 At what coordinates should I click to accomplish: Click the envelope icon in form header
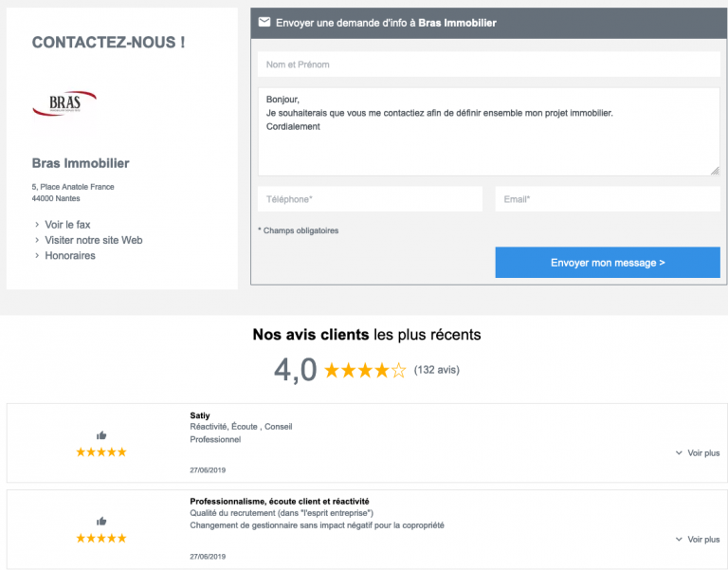tap(264, 23)
